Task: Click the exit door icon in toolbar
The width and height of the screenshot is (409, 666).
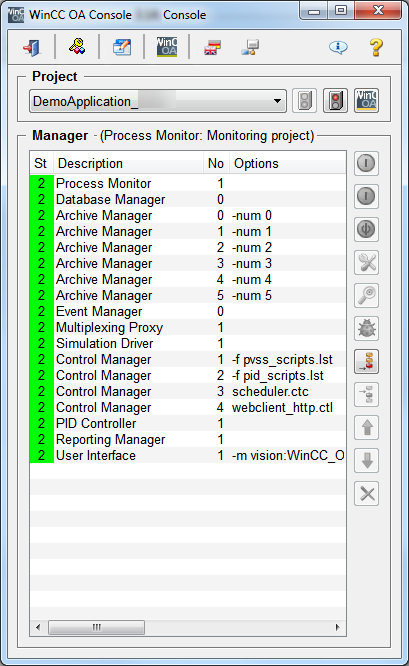Action: (x=32, y=47)
